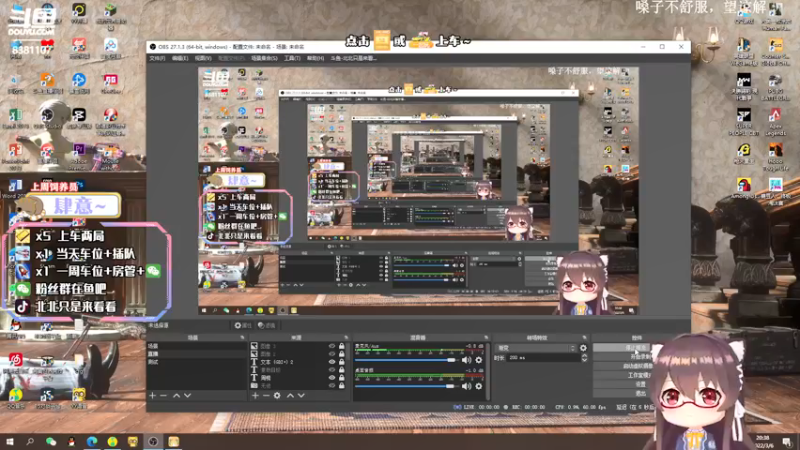Open the 属性 button above the docks
This screenshot has height=450, width=800.
[x=243, y=326]
